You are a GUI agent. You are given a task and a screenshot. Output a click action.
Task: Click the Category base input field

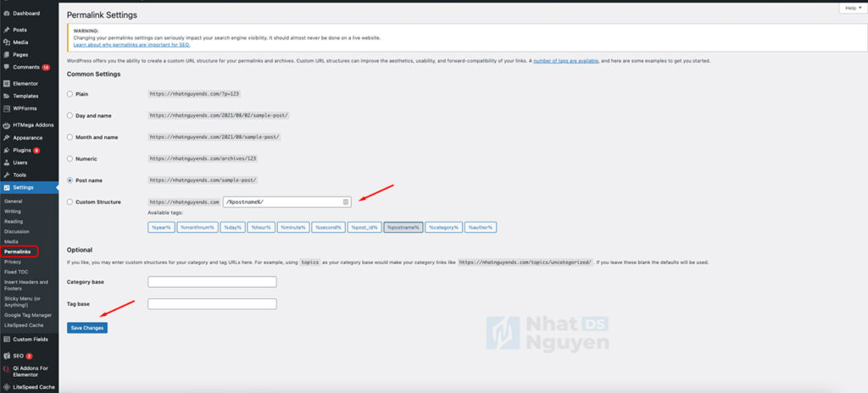point(212,282)
